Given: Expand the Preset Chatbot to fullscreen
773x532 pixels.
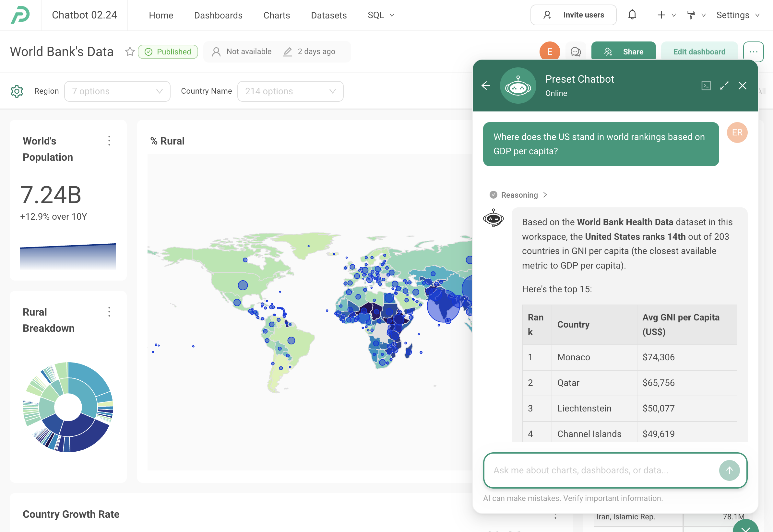Looking at the screenshot, I should point(724,86).
